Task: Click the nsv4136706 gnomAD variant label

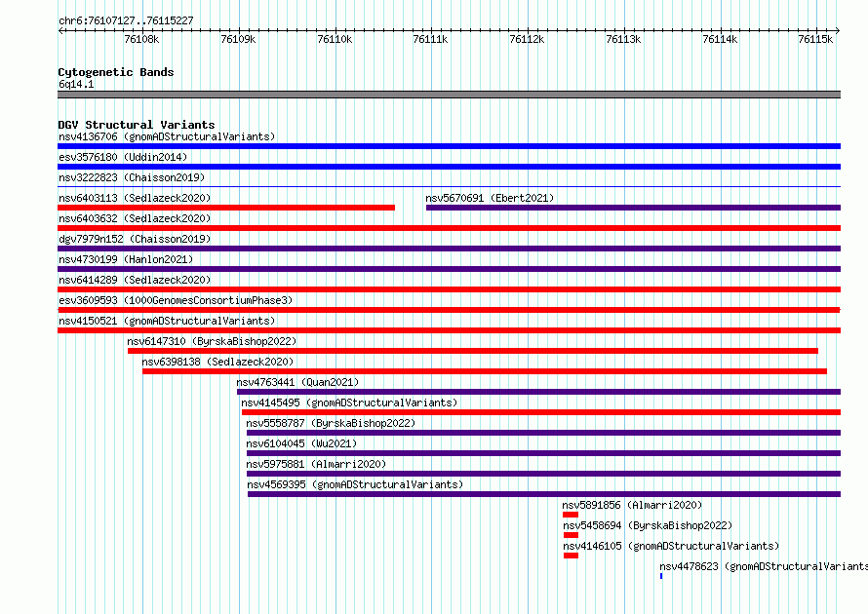Action: pyautogui.click(x=167, y=136)
